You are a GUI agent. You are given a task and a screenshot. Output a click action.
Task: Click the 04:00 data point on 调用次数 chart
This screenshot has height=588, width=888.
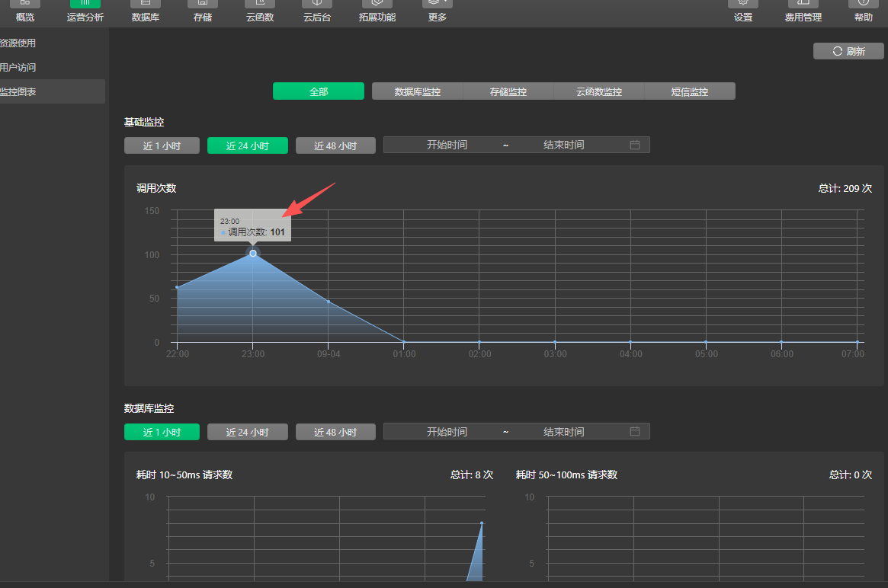pos(630,342)
